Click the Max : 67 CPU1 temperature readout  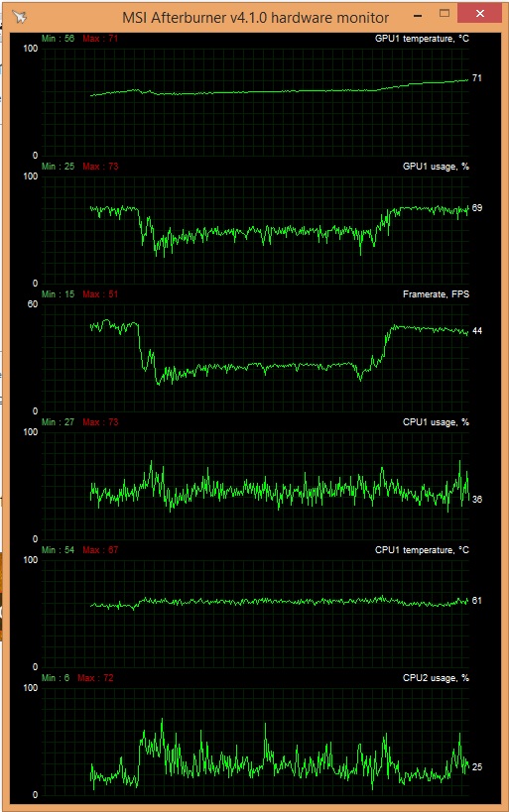pos(100,550)
